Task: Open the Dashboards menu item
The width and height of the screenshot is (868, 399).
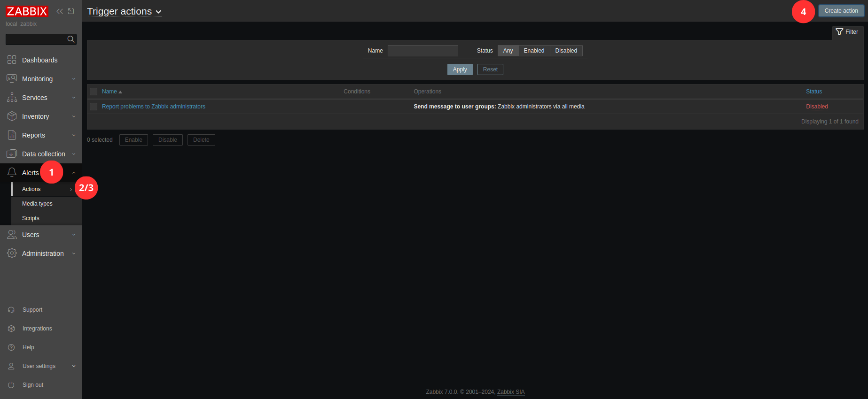Action: coord(41,60)
